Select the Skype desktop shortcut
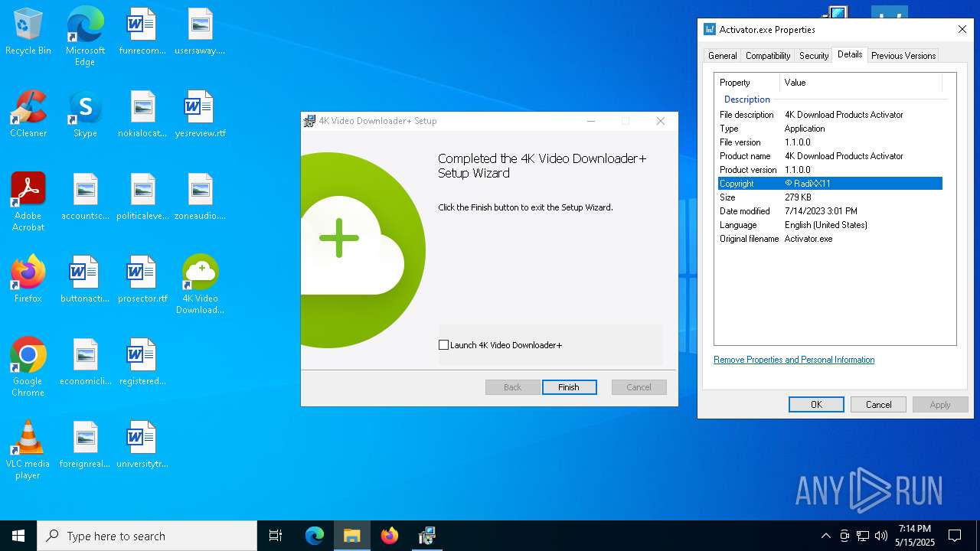 (85, 114)
